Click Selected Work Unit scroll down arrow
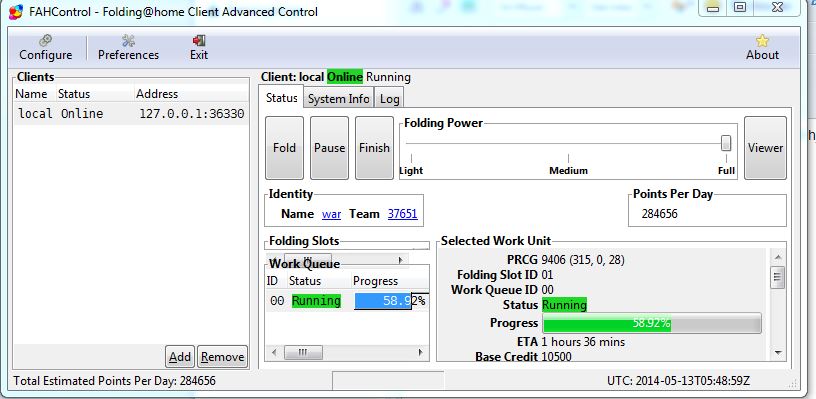Screen dimensions: 816x399 tap(778, 353)
